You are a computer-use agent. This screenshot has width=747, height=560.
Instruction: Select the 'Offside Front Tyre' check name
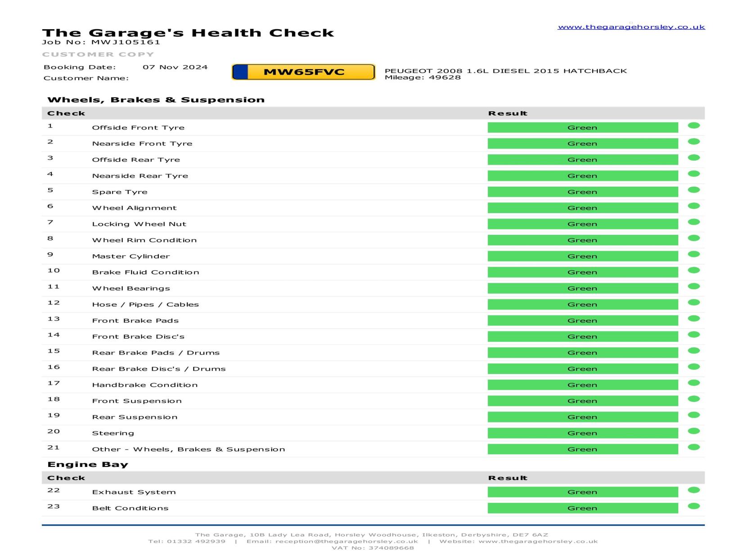[x=138, y=128]
